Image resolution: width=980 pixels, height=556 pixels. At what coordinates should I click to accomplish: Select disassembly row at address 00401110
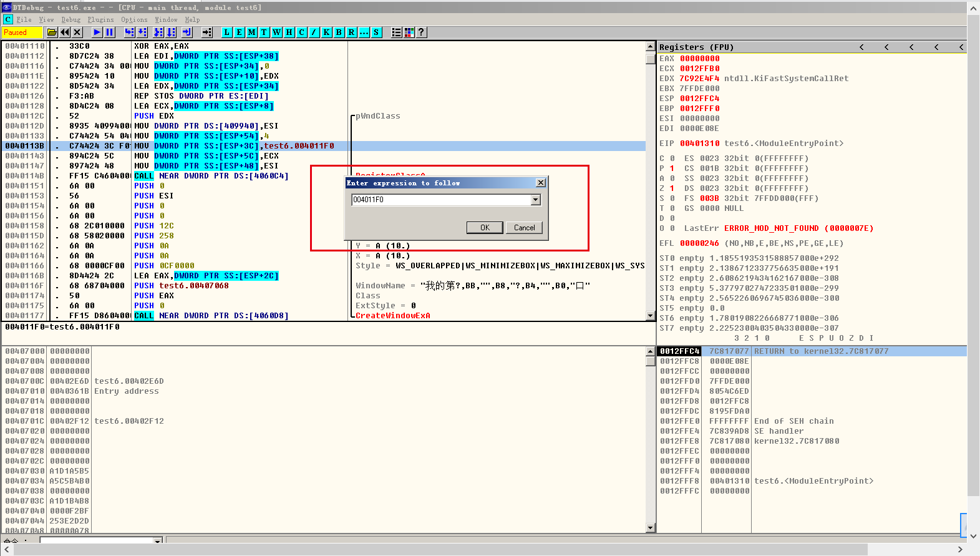324,46
